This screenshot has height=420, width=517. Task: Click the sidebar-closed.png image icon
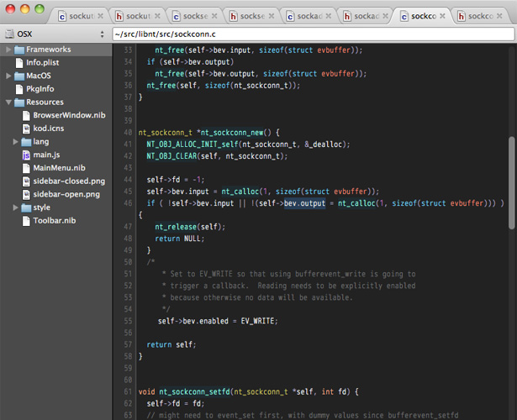[26, 181]
